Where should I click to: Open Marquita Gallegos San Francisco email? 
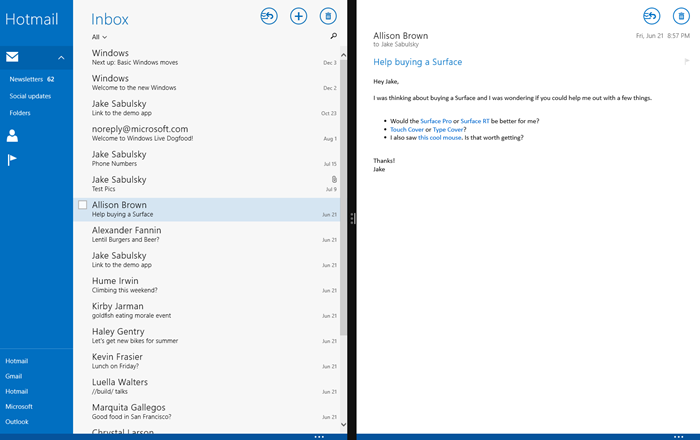pos(206,412)
